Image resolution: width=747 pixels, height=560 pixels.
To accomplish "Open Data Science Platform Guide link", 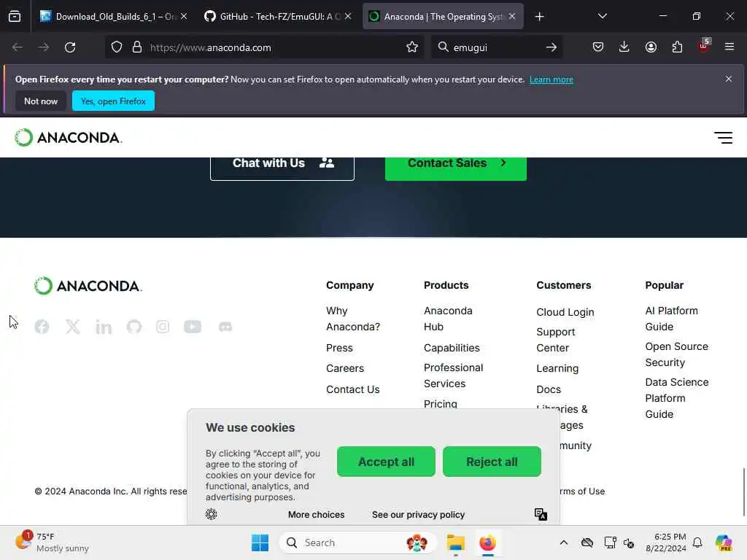I will click(676, 398).
